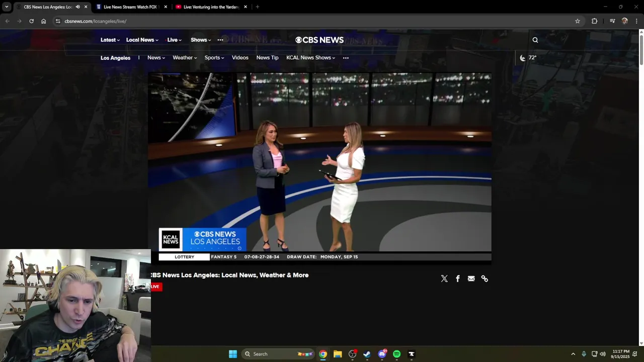Open the Windows Start menu
This screenshot has width=644, height=362.
(x=233, y=354)
